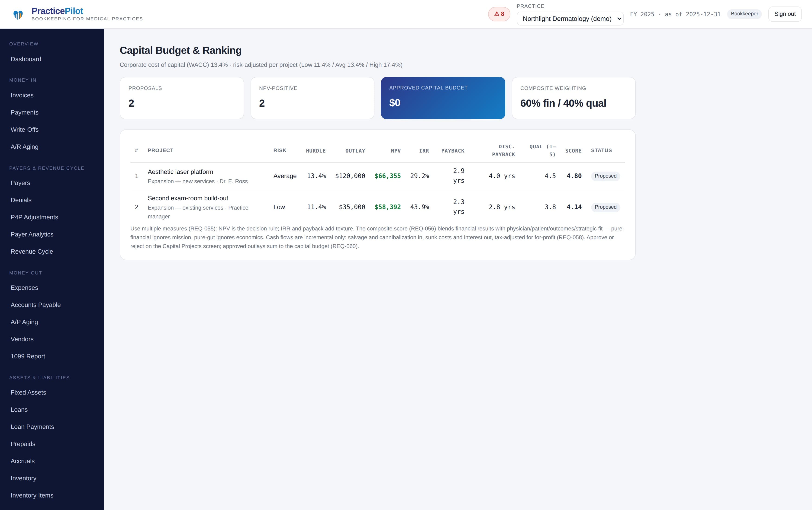This screenshot has width=812, height=510.
Task: Open Invoices in the sidebar
Action: (x=22, y=95)
